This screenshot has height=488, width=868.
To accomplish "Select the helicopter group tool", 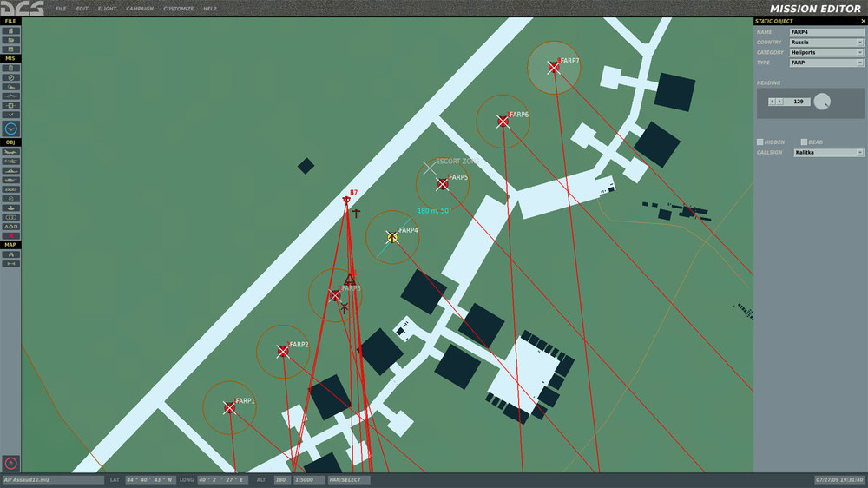I will [x=10, y=162].
